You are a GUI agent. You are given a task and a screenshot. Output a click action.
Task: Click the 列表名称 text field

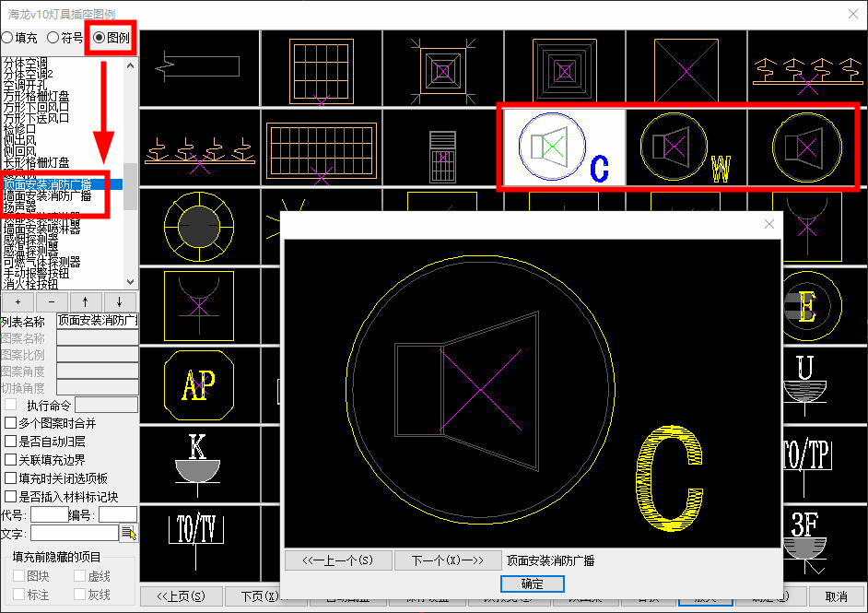97,321
